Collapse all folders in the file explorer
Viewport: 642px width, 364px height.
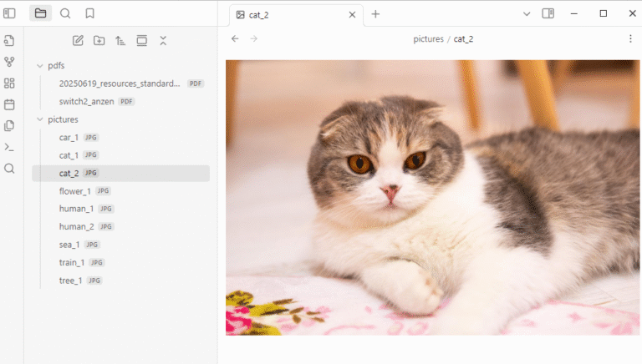click(163, 40)
